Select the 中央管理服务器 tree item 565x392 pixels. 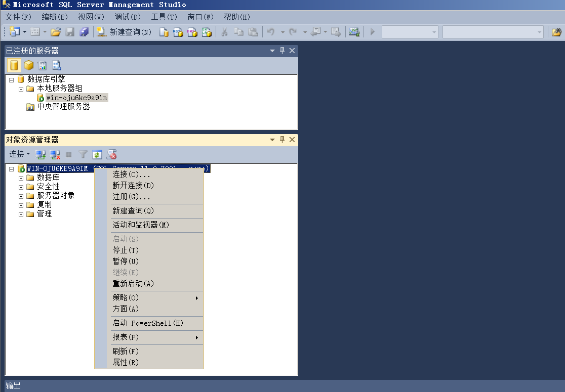63,107
